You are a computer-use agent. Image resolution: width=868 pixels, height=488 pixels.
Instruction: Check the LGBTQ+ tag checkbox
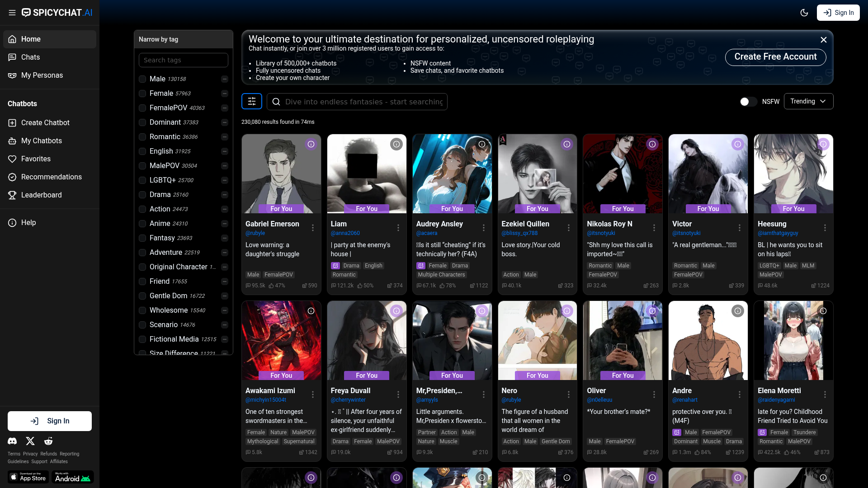[142, 180]
